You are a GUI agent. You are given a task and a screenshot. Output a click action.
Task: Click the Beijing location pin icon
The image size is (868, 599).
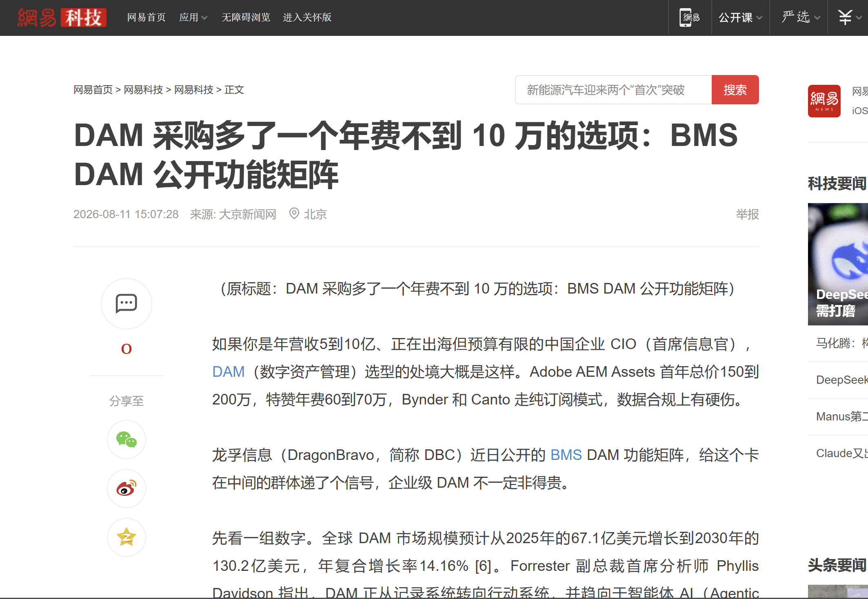[x=294, y=213]
